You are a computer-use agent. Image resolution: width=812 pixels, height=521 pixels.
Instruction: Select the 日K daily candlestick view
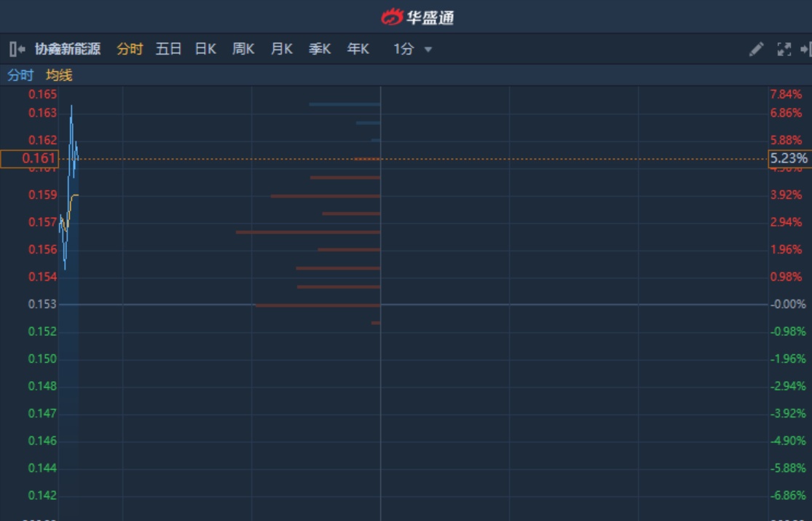[205, 49]
